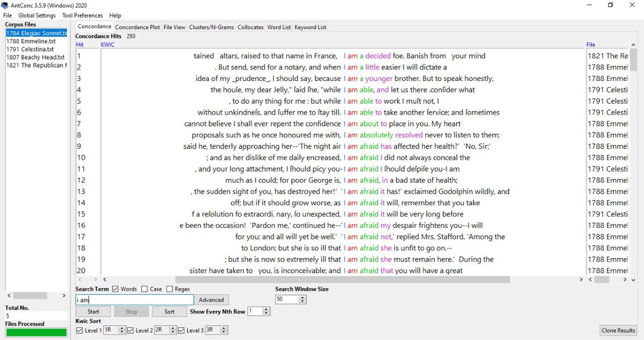Open the Tool Preferences menu

pyautogui.click(x=83, y=16)
